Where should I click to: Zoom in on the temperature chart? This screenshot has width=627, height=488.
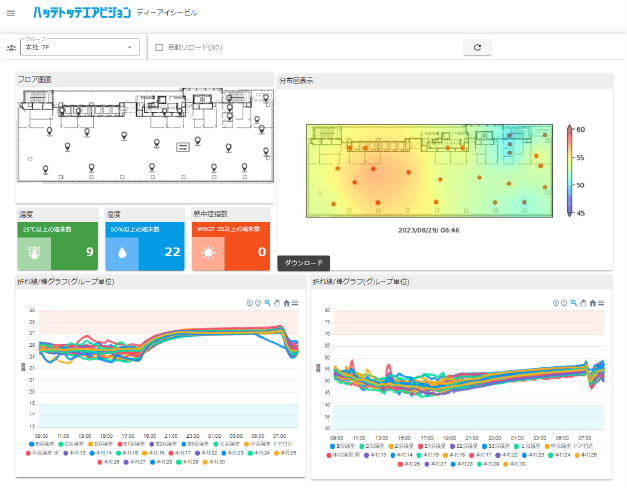click(250, 303)
